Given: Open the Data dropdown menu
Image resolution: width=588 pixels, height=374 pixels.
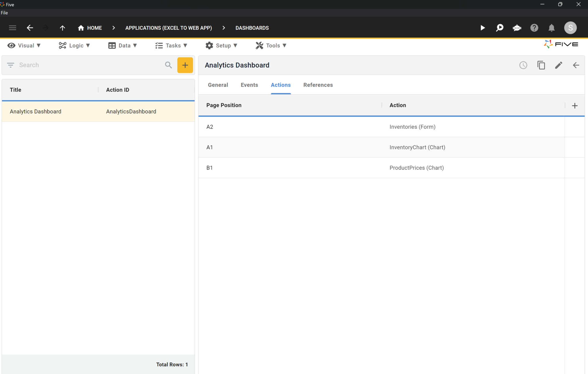Looking at the screenshot, I should click(x=123, y=45).
